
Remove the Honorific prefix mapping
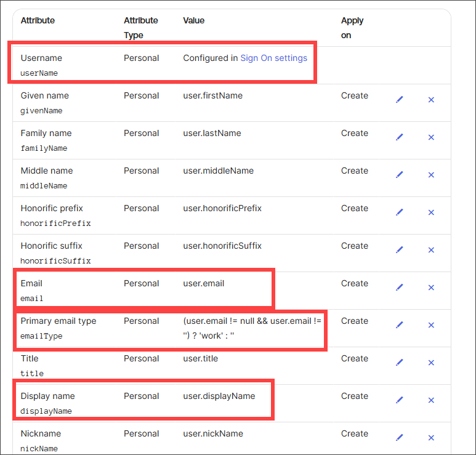click(x=431, y=212)
